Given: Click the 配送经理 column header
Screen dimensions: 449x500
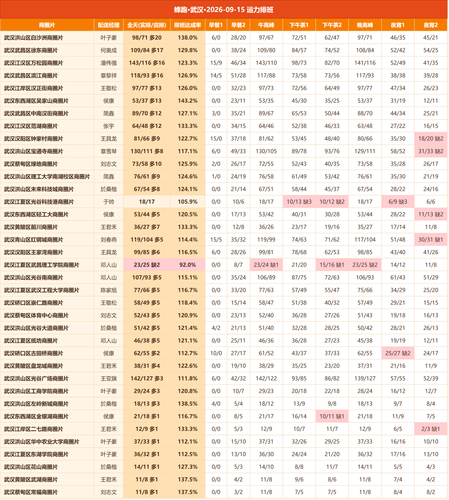Looking at the screenshot, I should [x=109, y=25].
